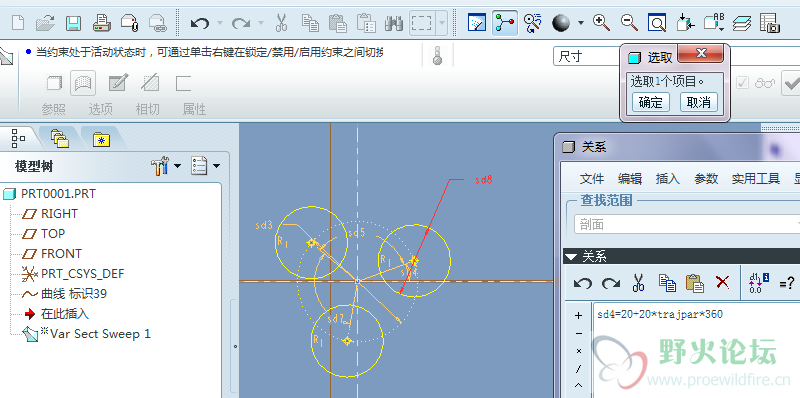Open 剖面 look-in scope dropdown
Image resolution: width=800 pixels, height=398 pixels.
click(x=687, y=225)
